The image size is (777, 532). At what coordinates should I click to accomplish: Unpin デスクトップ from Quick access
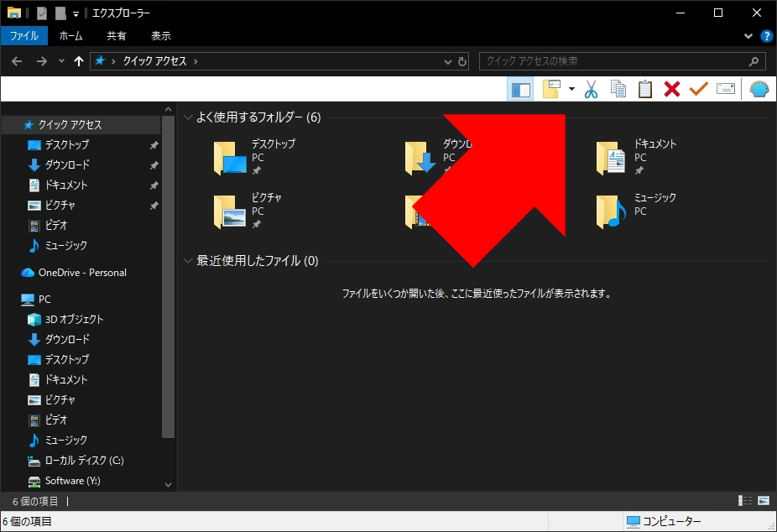[154, 144]
